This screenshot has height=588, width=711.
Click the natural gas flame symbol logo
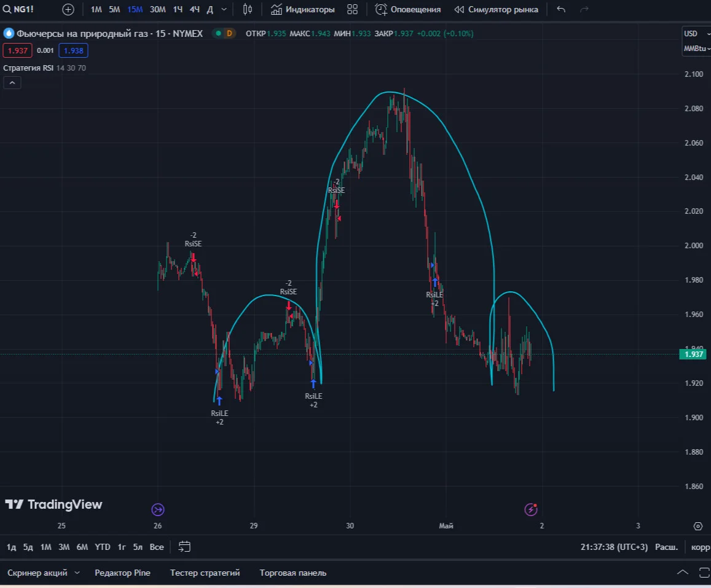point(9,34)
